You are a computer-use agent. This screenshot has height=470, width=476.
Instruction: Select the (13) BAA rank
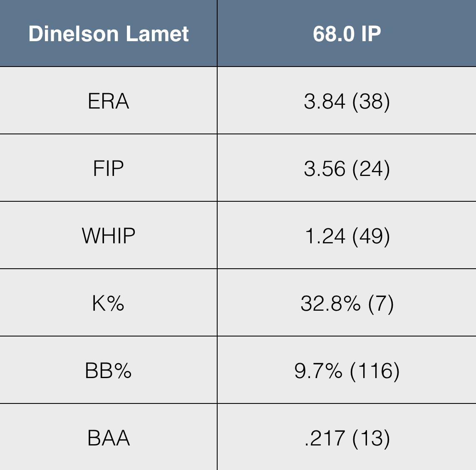(x=371, y=438)
